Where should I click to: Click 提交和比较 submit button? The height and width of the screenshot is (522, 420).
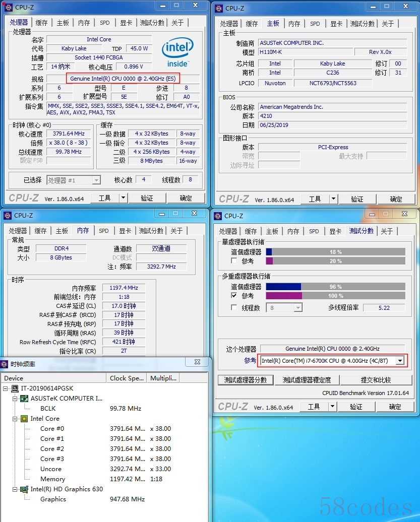(376, 380)
